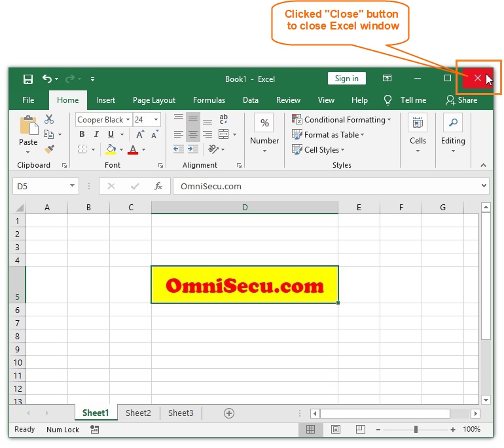Screen dimensions: 504x448
Task: Apply yellow Fill Color bucket
Action: coord(111,149)
